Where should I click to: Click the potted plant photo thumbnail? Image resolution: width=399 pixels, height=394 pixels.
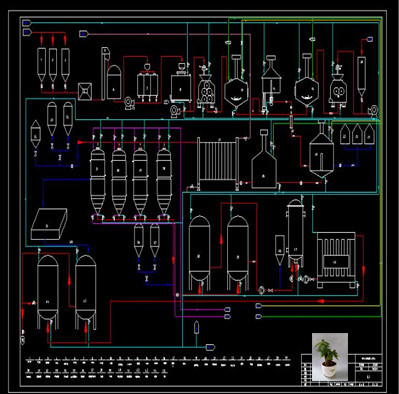pyautogui.click(x=330, y=356)
